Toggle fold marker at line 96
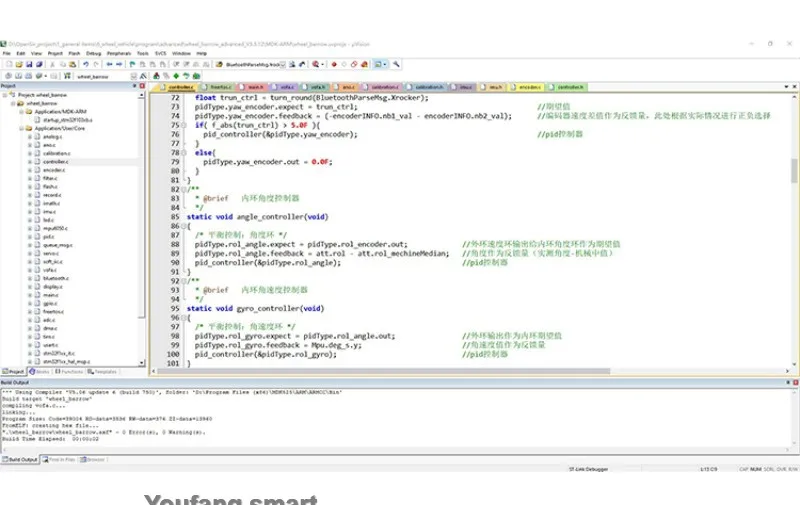 tap(184, 318)
